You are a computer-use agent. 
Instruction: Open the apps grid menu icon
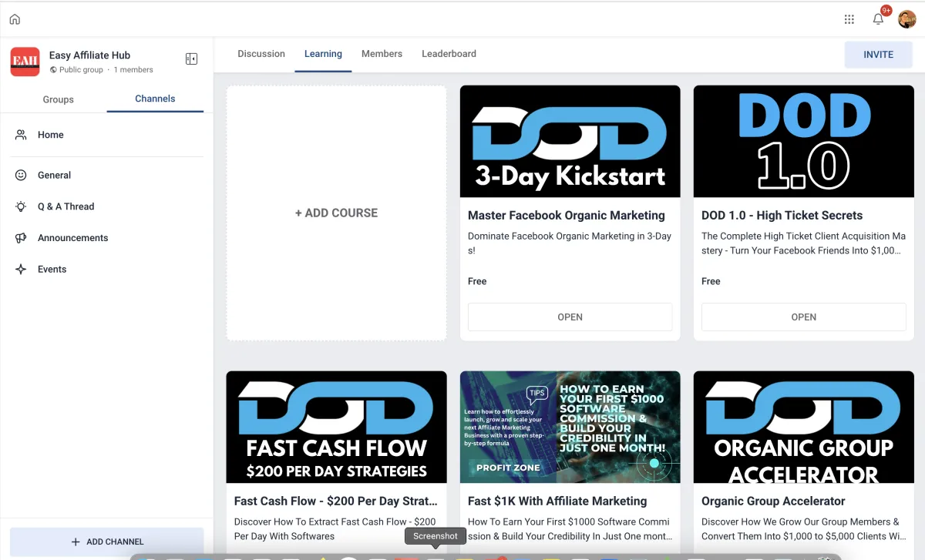[849, 19]
